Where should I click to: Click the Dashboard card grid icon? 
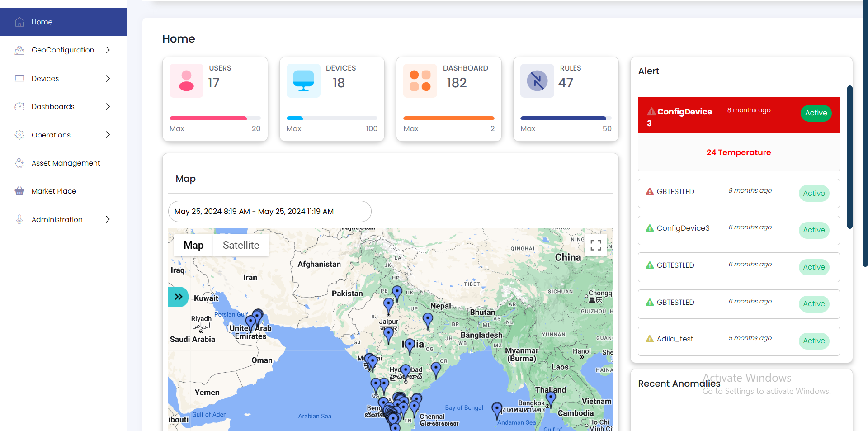pos(420,81)
